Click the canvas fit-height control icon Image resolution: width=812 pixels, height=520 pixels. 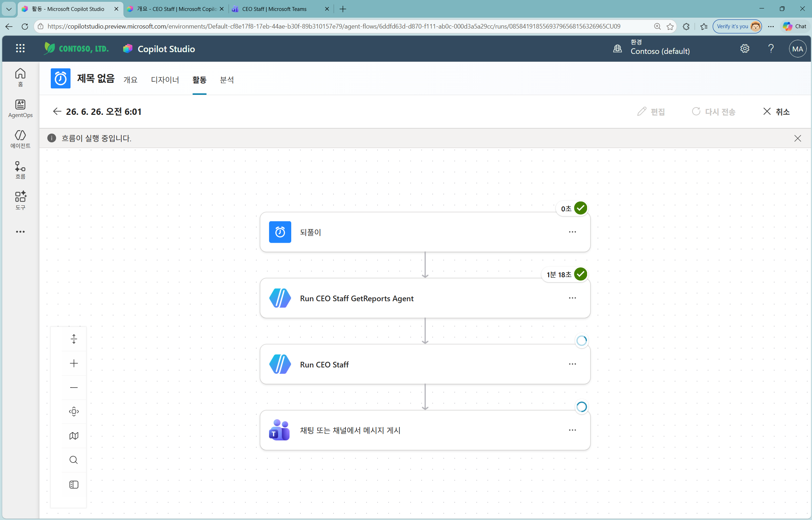point(74,339)
